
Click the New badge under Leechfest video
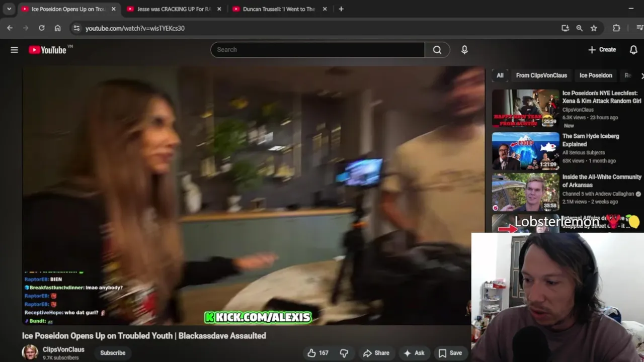click(569, 126)
